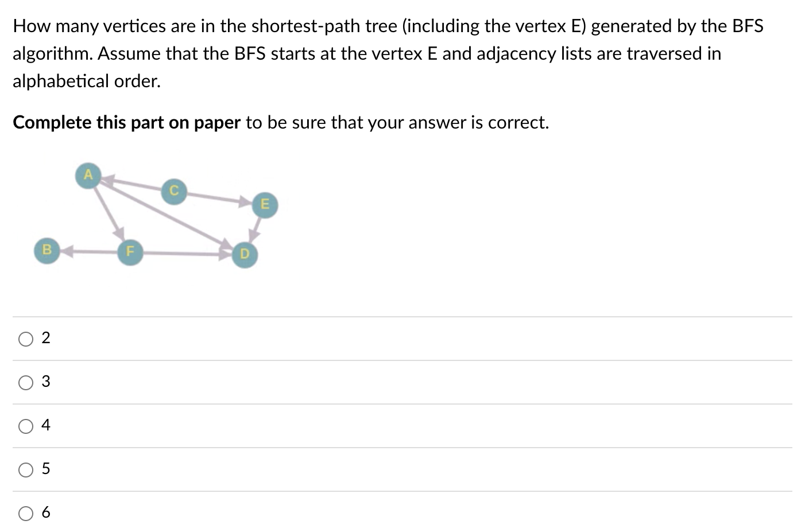Click the vertex B node in the graph
This screenshot has height=532, width=805.
pos(46,250)
